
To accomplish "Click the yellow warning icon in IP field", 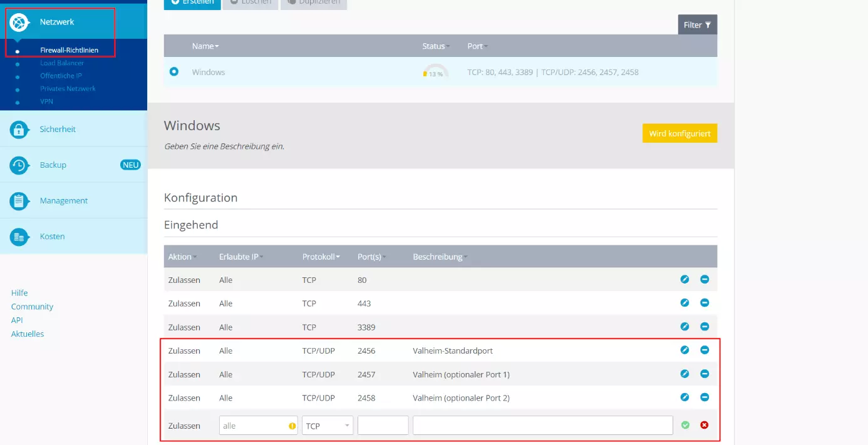I will [x=292, y=426].
